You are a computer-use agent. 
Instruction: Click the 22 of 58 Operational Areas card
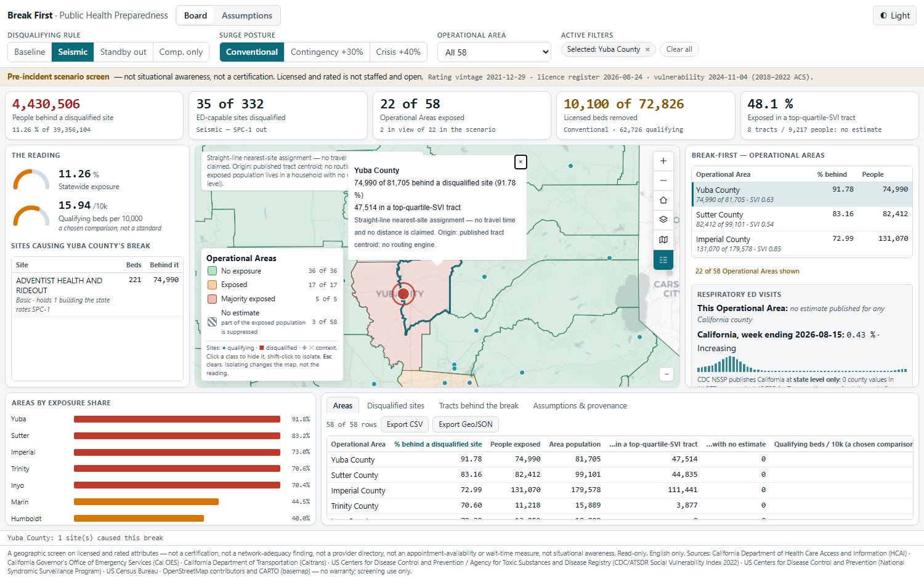click(x=462, y=116)
